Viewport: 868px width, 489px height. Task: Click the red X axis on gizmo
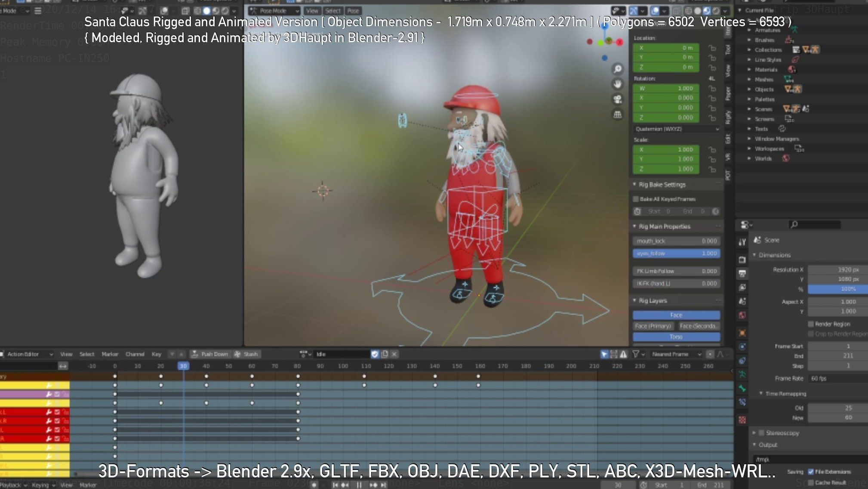[619, 42]
